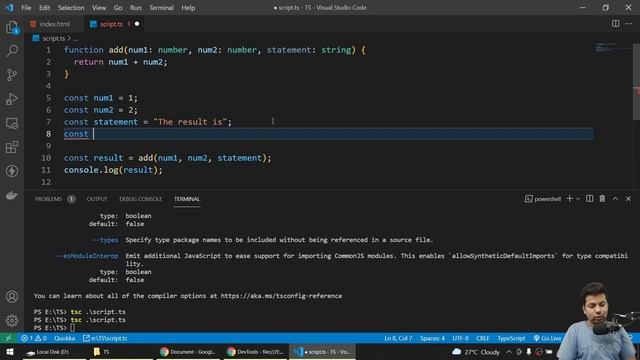This screenshot has width=640, height=360.
Task: Click the add function name on line 1
Action: (x=116, y=50)
